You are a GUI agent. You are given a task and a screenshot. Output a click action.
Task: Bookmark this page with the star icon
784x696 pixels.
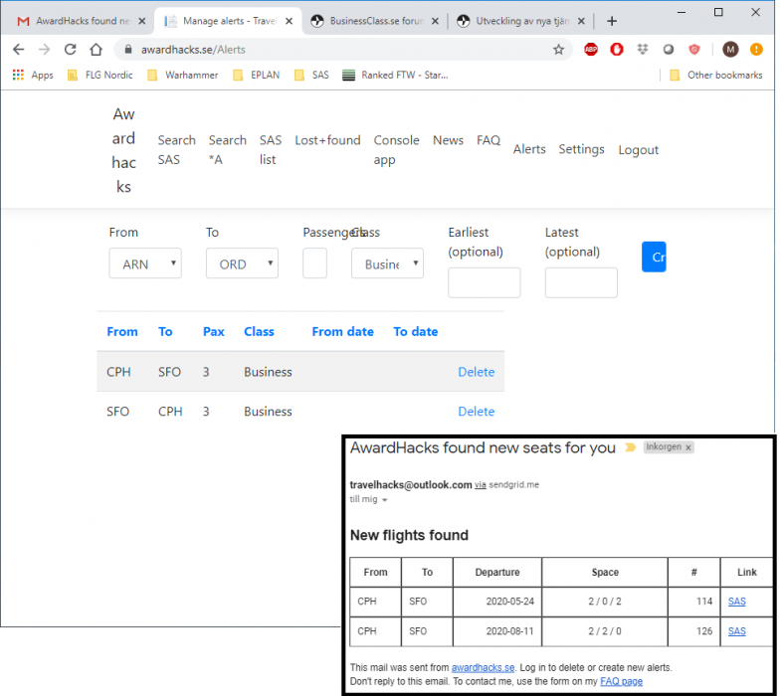(558, 49)
